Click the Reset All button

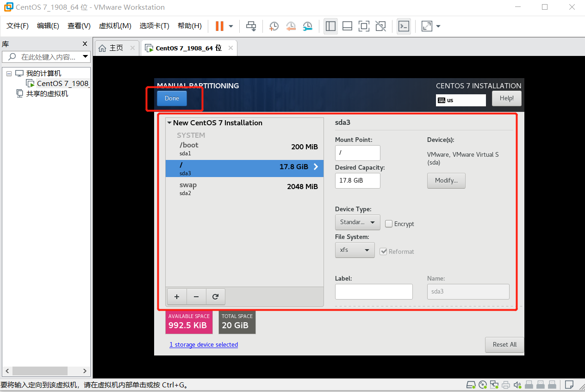[504, 345]
